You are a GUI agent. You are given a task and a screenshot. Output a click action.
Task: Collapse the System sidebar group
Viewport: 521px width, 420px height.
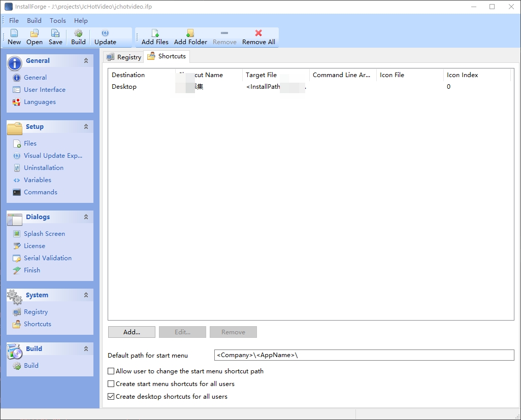click(x=86, y=295)
